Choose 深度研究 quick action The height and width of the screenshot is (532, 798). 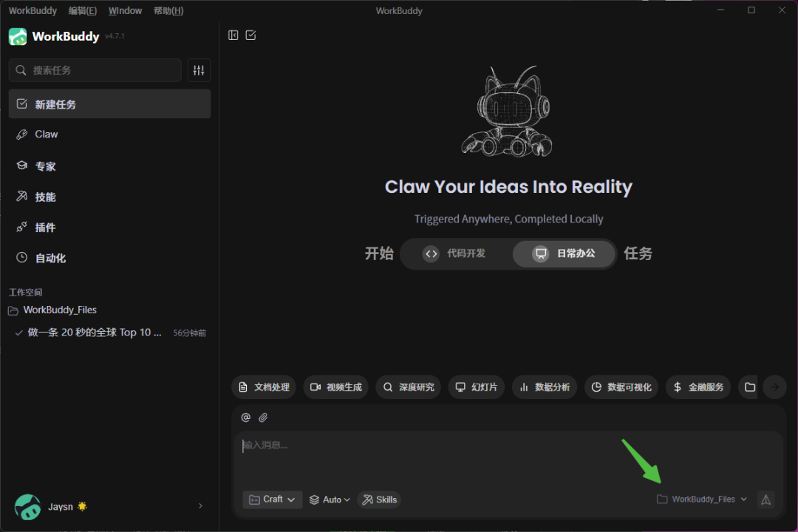click(408, 387)
